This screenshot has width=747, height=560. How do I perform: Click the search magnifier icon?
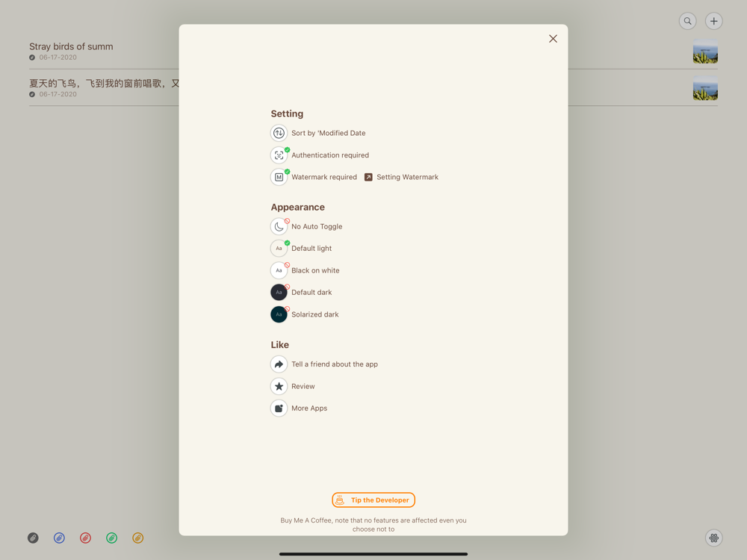point(687,21)
